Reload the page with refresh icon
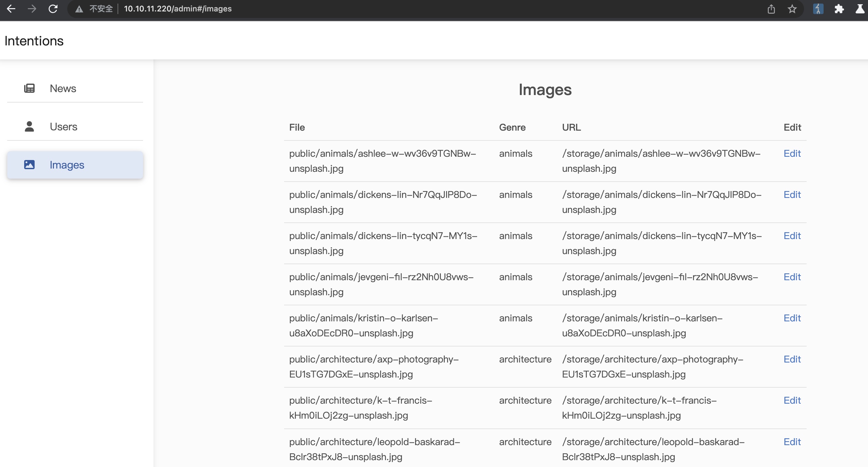Viewport: 868px width, 467px height. 53,9
